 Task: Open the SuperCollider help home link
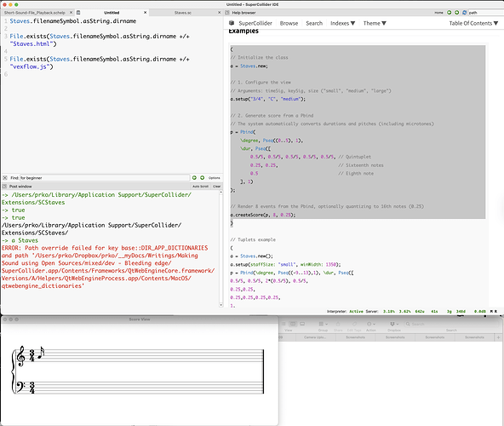pyautogui.click(x=255, y=23)
